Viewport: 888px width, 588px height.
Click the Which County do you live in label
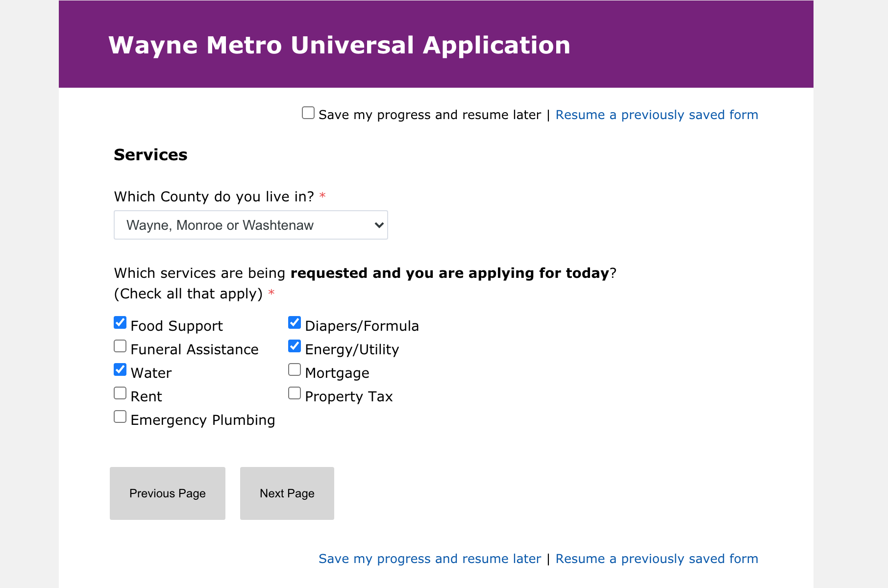214,196
